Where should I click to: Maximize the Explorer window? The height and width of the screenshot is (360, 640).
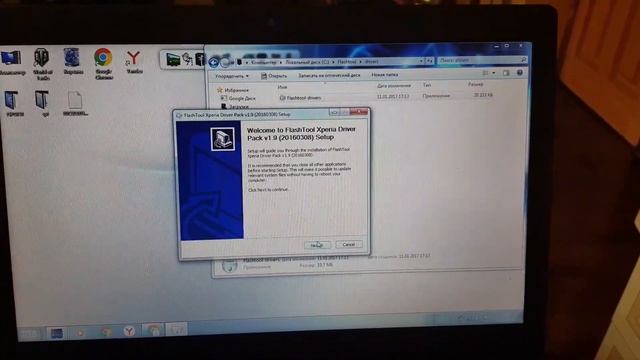507,46
